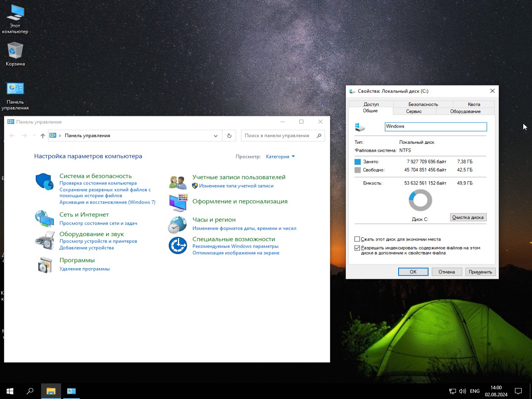Viewport: 532px width, 399px height.
Task: Uncheck the file indexing checkbox
Action: tap(357, 248)
